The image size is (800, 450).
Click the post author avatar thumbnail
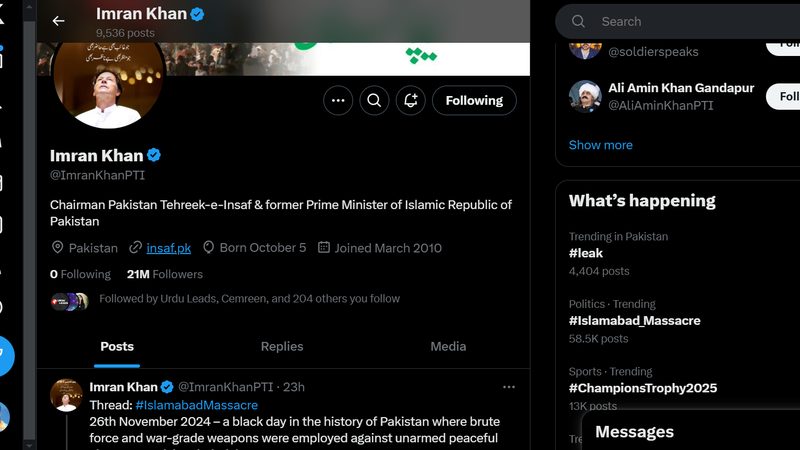[66, 395]
